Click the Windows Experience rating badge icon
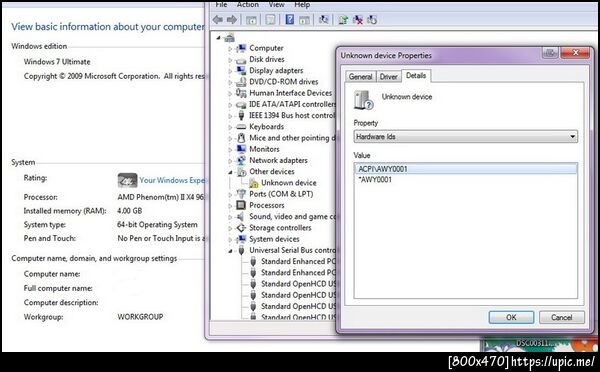 [x=127, y=180]
